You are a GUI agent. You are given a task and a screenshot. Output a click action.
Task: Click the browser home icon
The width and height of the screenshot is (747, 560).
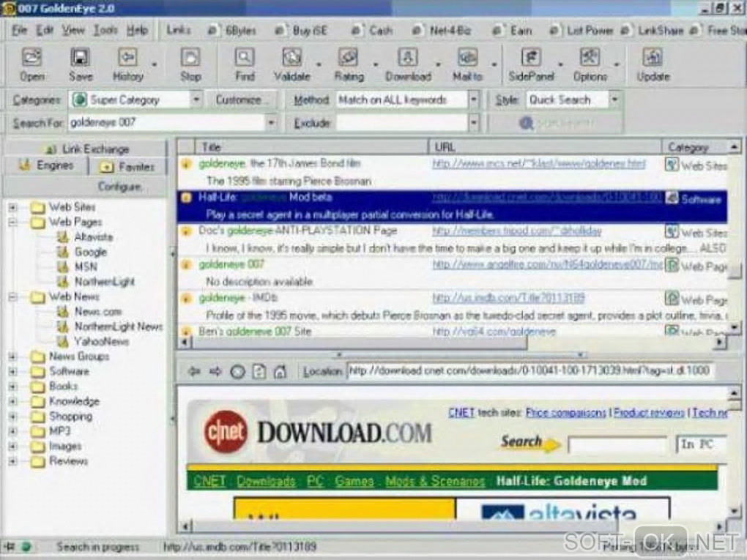[x=280, y=371]
